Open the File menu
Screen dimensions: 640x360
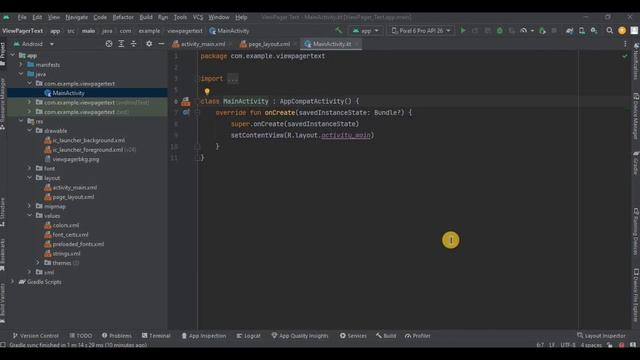click(22, 17)
